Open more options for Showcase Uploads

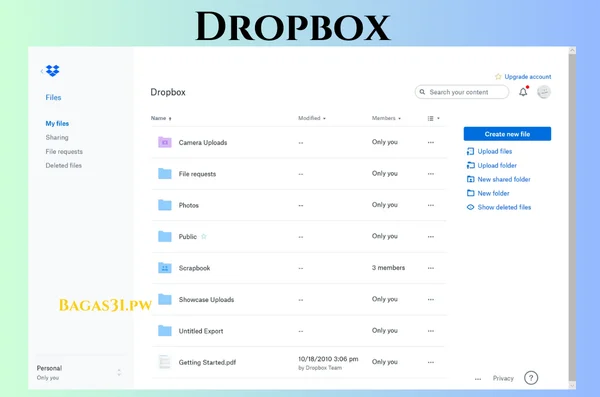(431, 299)
